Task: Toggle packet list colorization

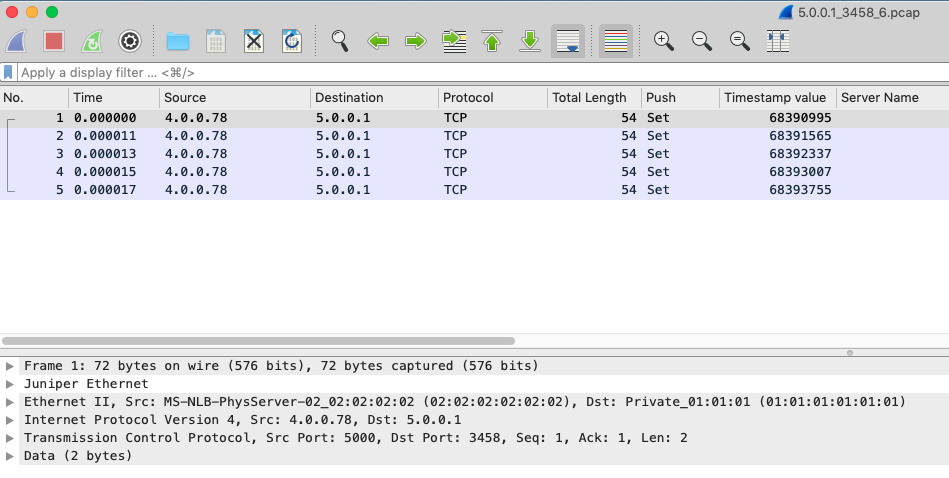Action: tap(616, 41)
